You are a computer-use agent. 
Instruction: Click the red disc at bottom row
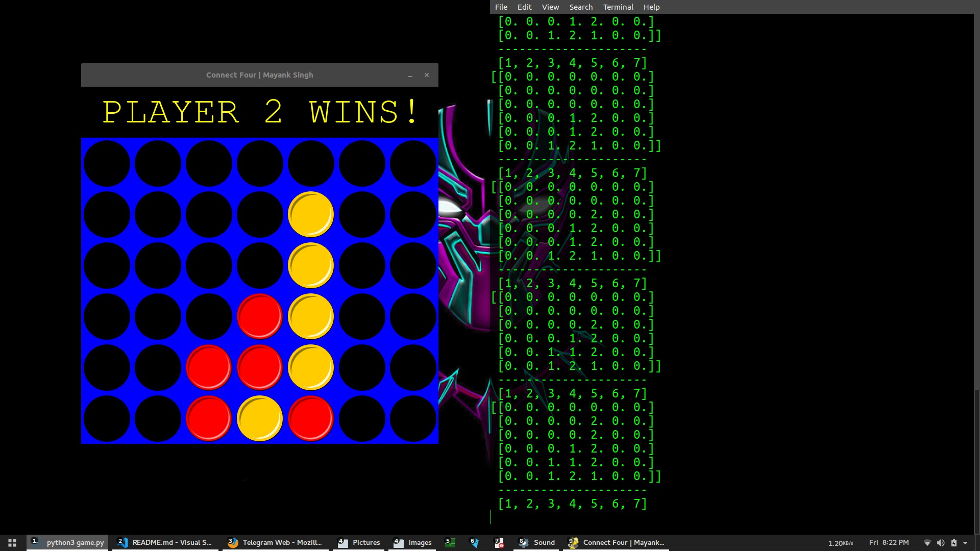point(208,417)
